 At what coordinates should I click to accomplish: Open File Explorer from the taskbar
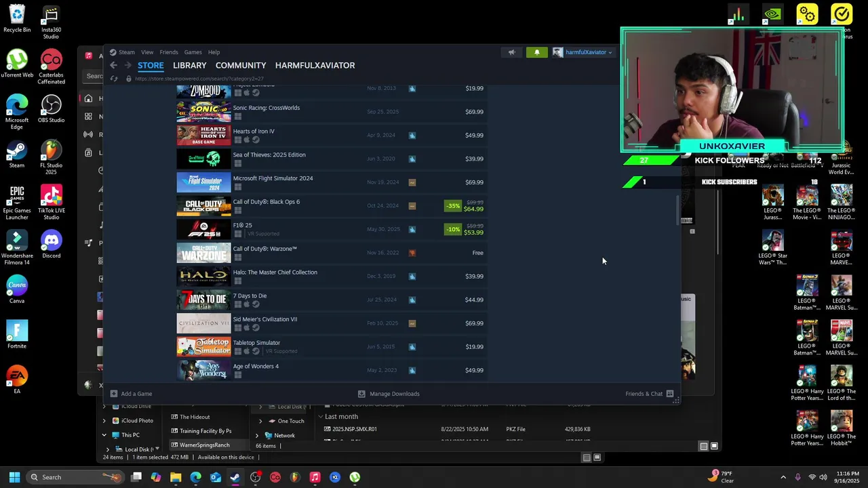pos(176,477)
